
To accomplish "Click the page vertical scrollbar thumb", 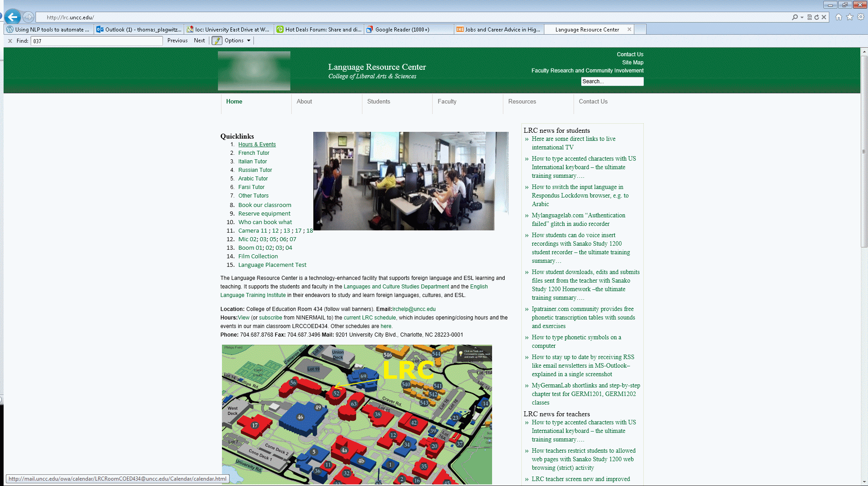I will 863,151.
